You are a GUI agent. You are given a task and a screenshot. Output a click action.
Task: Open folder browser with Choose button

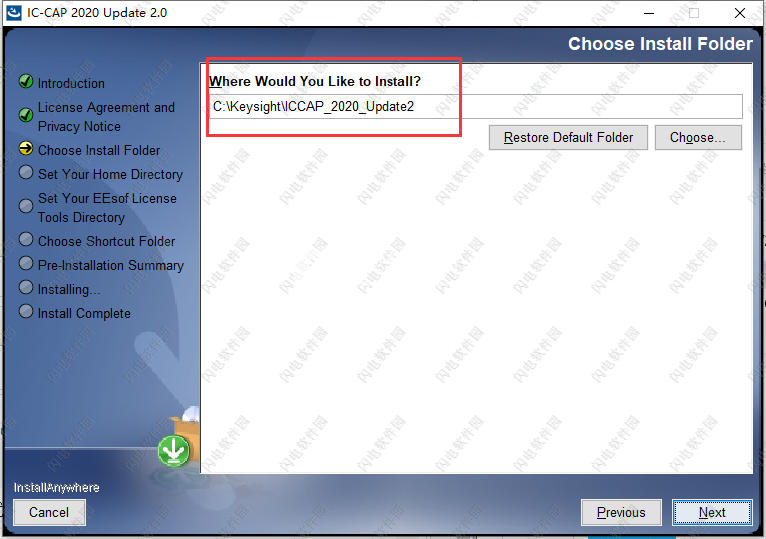pyautogui.click(x=698, y=137)
